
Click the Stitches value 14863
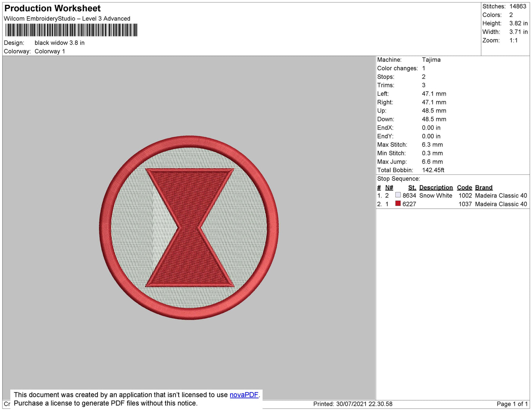(518, 7)
